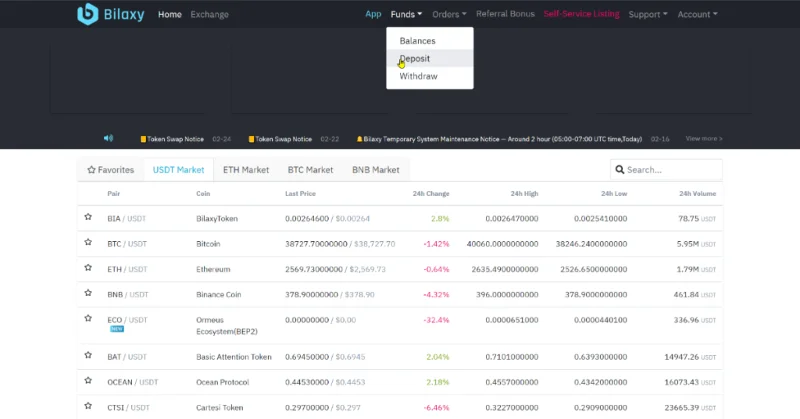
Task: Click the NEW badge under ECO
Action: point(117,329)
